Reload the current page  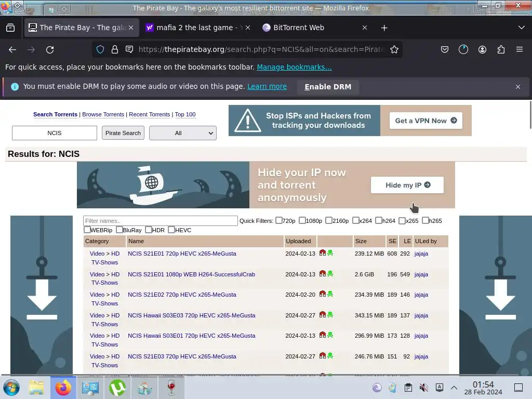click(50, 50)
